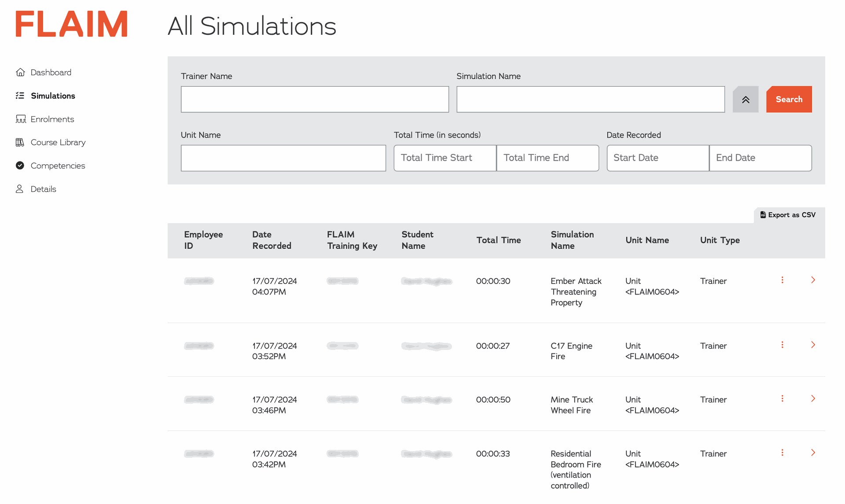Screen dimensions: 845x504
Task: Click C17 Engine Fire simulation name
Action: coord(571,351)
